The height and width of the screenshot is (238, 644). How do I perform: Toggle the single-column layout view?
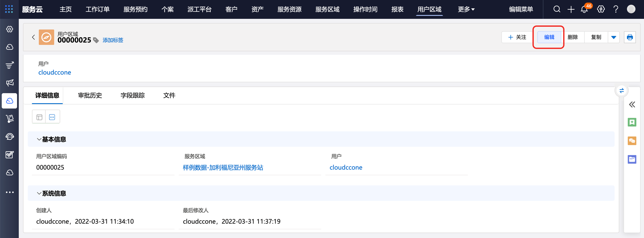[39, 117]
